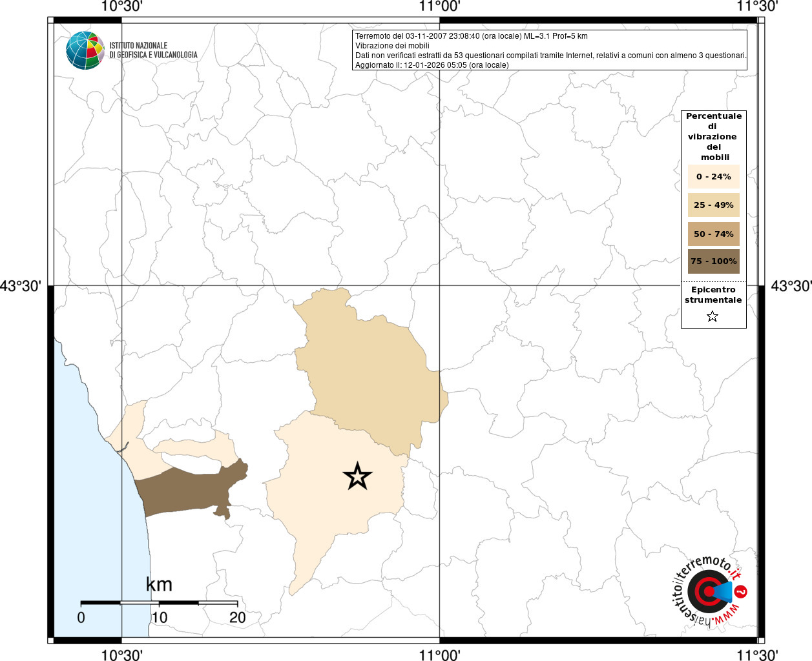Click the 'Terremoto del 03-11-2007' header line
Viewport: 812px width, 661px height.
(471, 36)
